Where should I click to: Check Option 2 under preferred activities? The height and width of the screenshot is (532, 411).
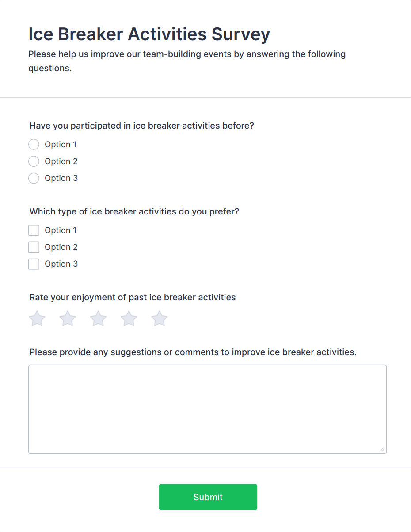(x=34, y=247)
